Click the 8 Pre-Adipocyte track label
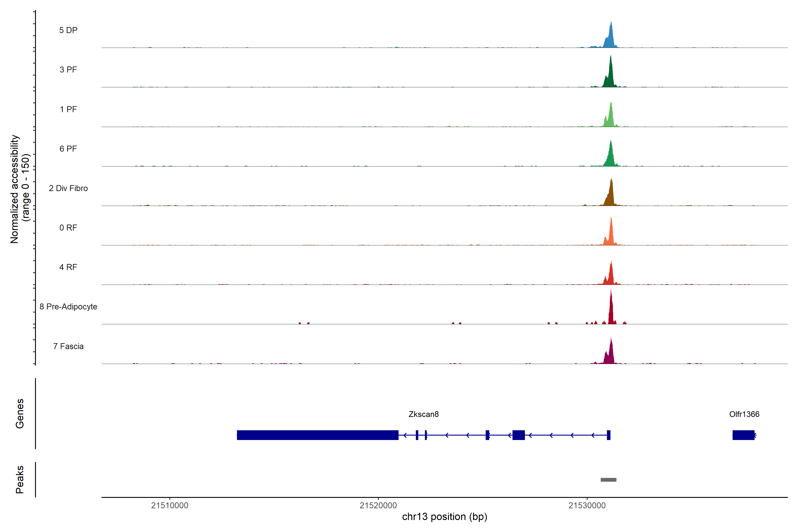 68,307
